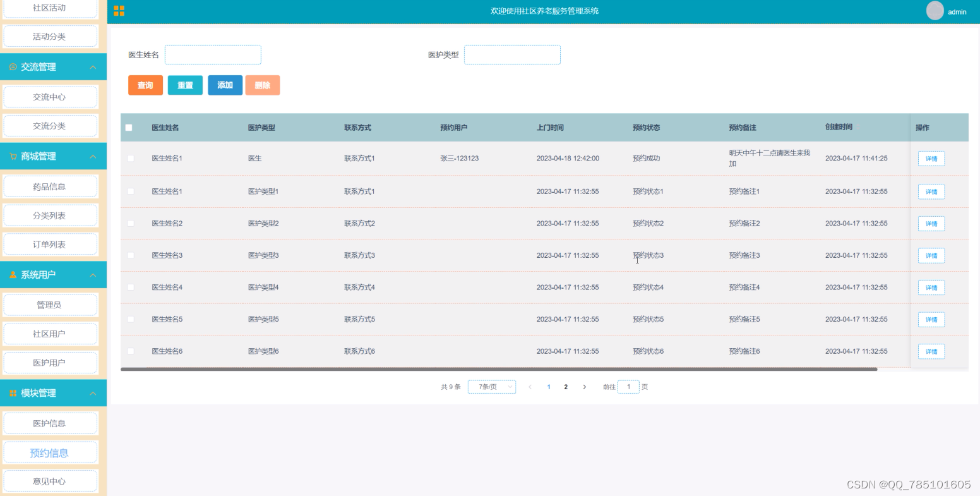Screen dimensions: 980x496
Task: Open 活动分类 in the sidebar
Action: coord(51,37)
